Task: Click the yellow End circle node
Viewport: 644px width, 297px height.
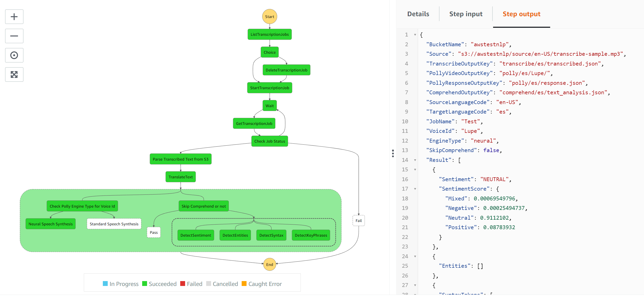Action: click(x=269, y=264)
